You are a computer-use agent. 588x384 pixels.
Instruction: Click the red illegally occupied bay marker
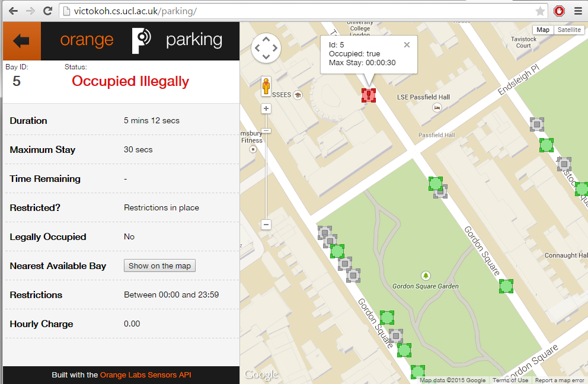tap(368, 95)
